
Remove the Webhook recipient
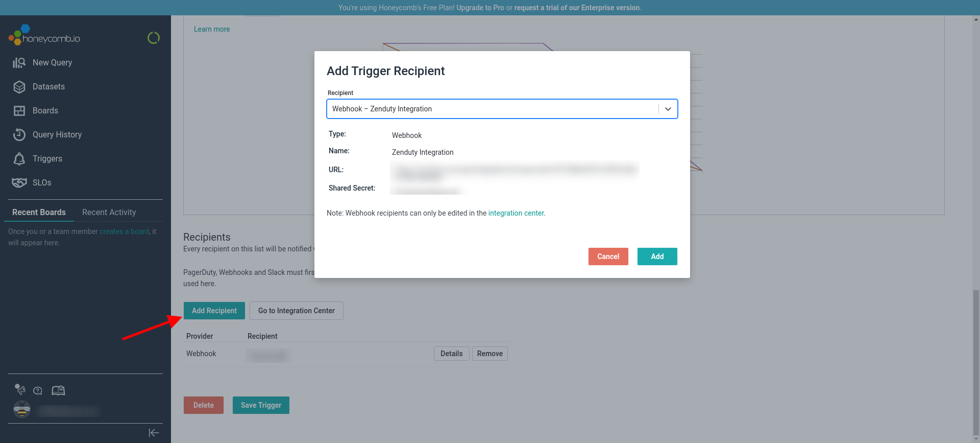490,354
